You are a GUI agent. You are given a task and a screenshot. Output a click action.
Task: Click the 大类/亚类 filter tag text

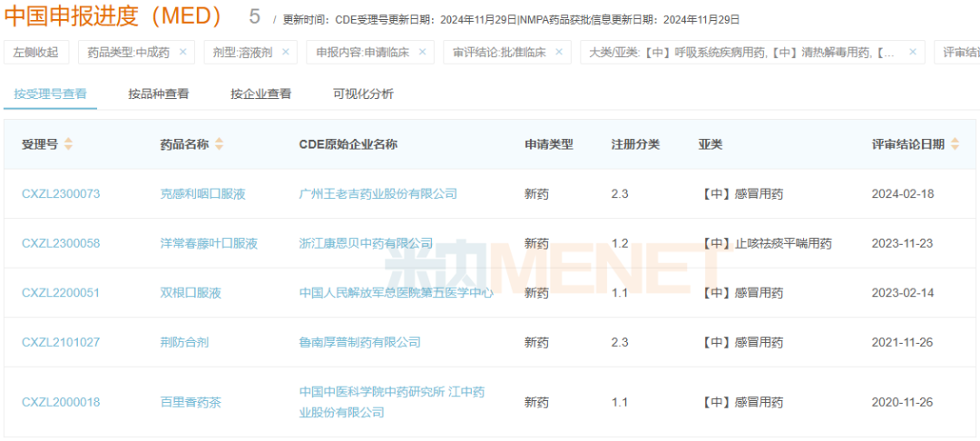(740, 53)
